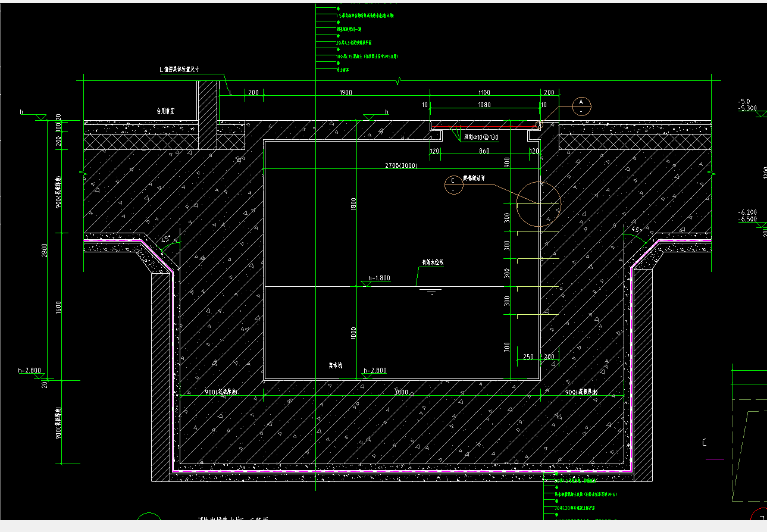Select the 1100 dimension above the cover plate
The width and height of the screenshot is (767, 532).
pos(484,92)
